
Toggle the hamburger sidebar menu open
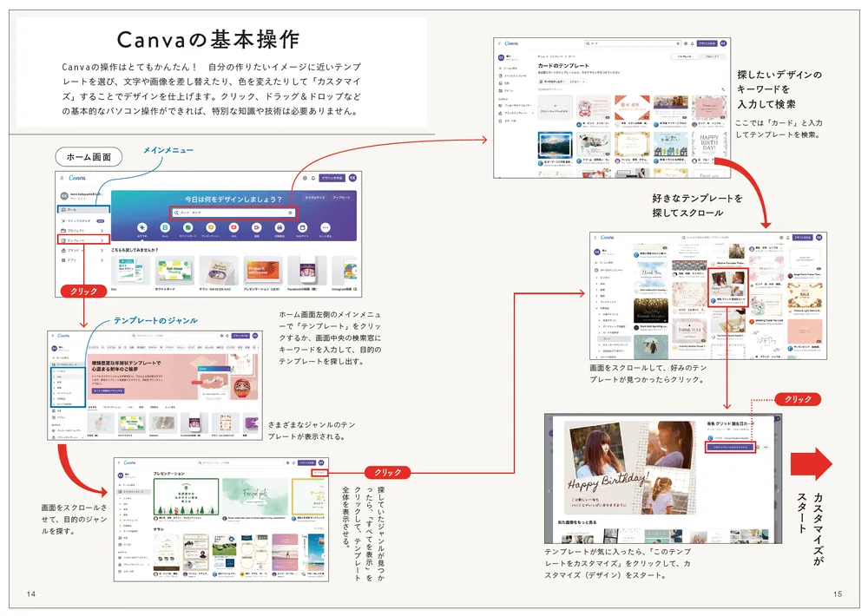tap(62, 176)
